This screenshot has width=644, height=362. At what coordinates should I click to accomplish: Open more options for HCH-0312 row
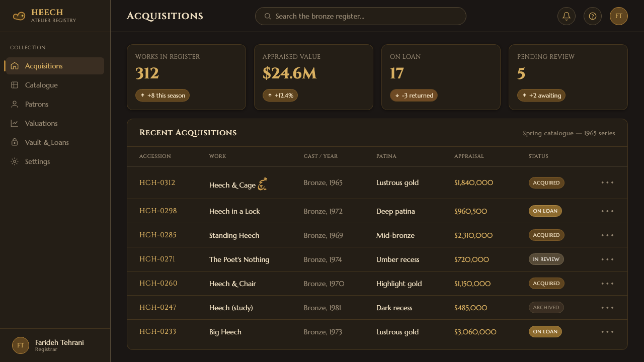tap(607, 183)
